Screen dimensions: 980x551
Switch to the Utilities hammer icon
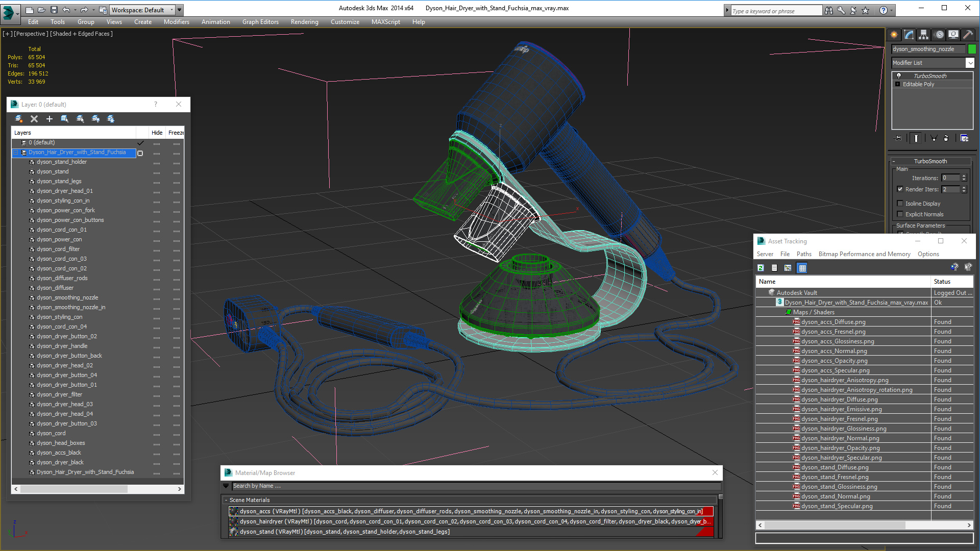point(968,35)
